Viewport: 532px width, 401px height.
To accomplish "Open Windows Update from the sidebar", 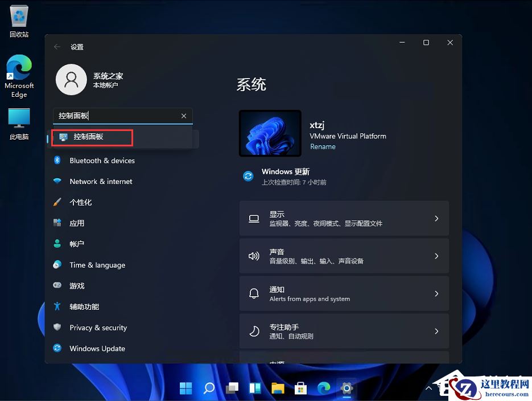I will (97, 348).
